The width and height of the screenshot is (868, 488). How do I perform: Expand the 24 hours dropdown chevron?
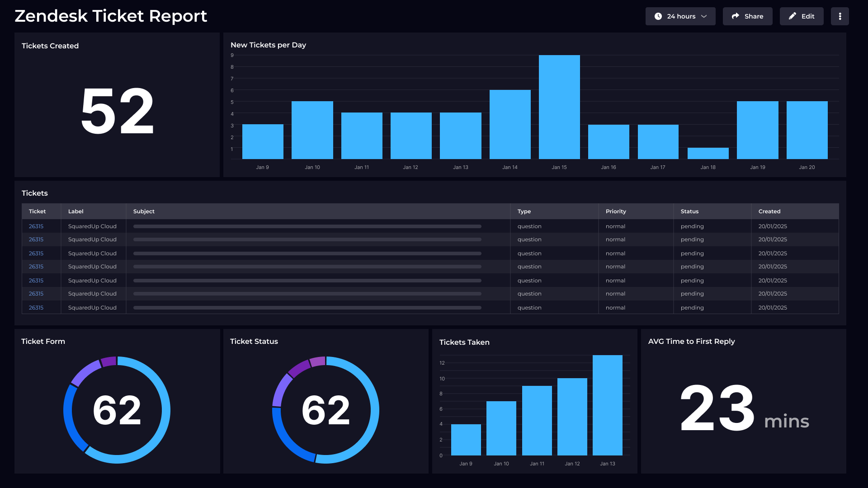point(704,16)
